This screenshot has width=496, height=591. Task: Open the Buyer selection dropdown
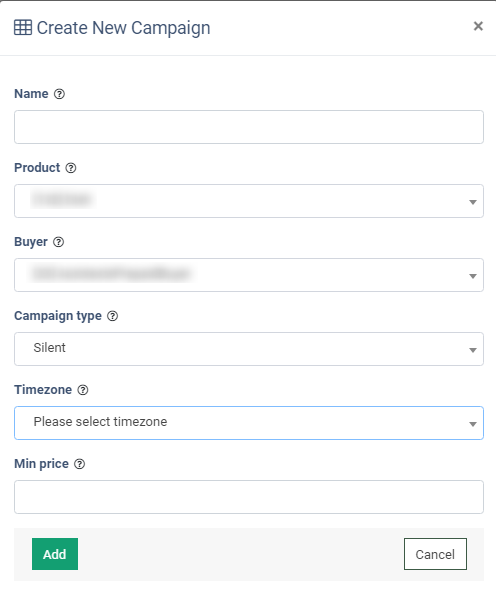tap(249, 275)
